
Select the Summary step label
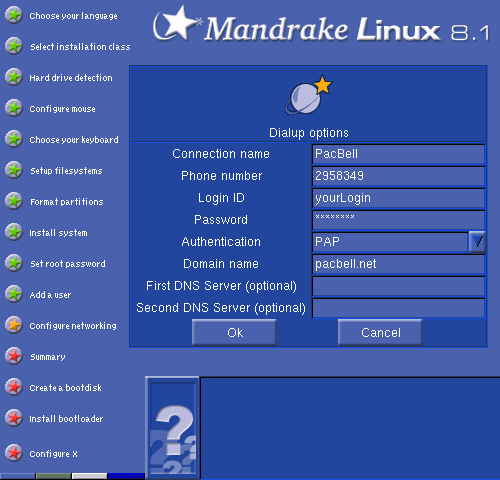click(x=48, y=357)
